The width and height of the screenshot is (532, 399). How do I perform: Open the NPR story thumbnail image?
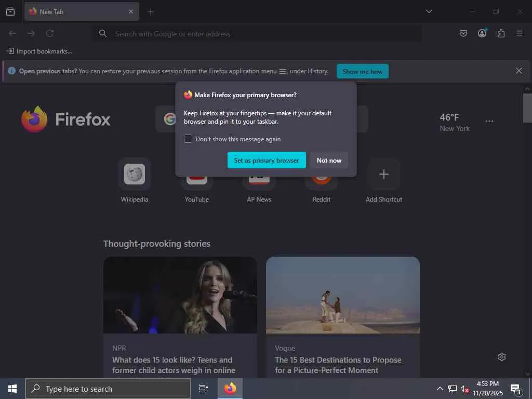click(180, 295)
